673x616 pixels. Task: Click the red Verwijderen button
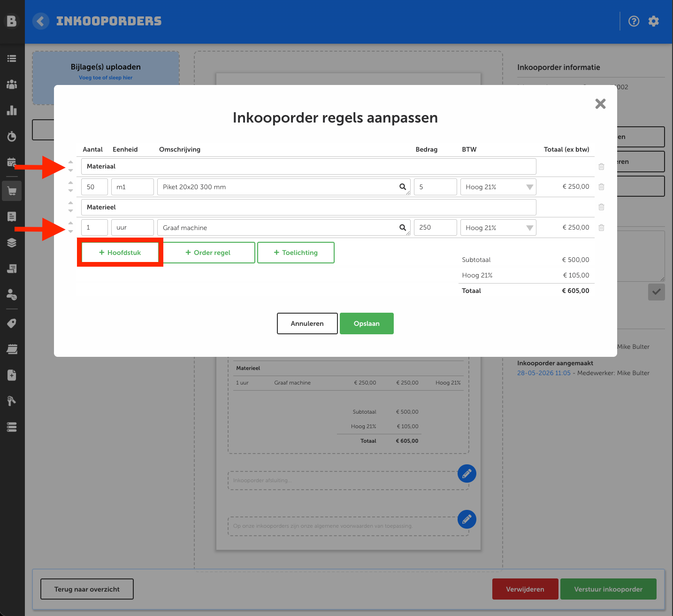pyautogui.click(x=525, y=589)
